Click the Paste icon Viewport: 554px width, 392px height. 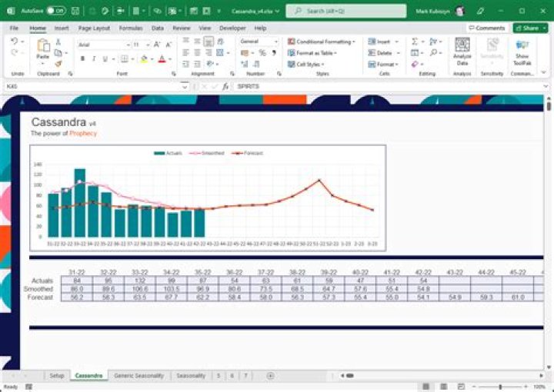click(43, 46)
